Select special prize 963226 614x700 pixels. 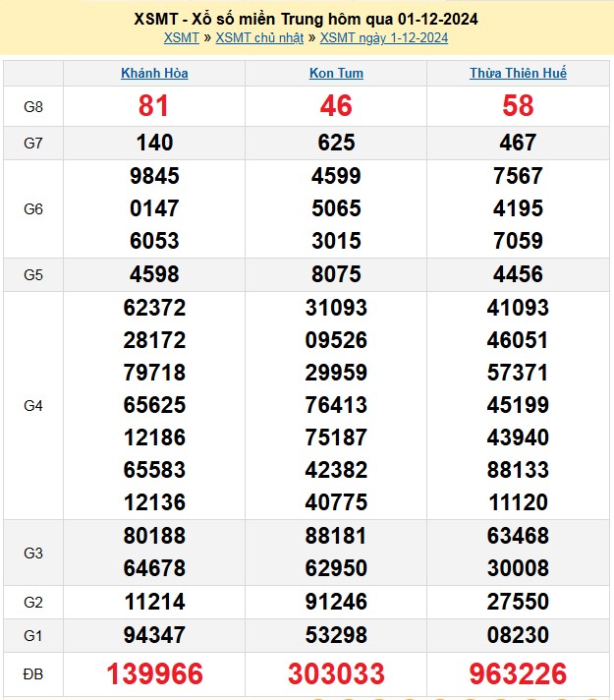[x=518, y=673]
